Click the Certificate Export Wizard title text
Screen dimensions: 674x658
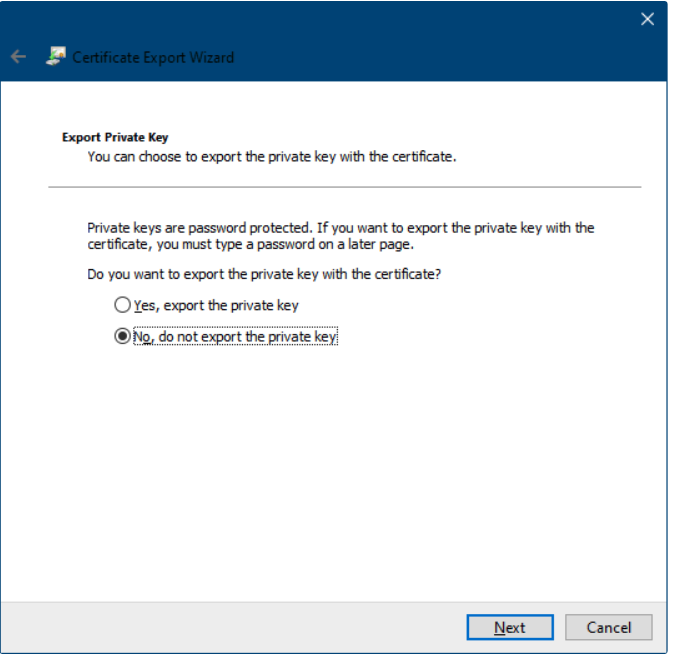point(153,57)
